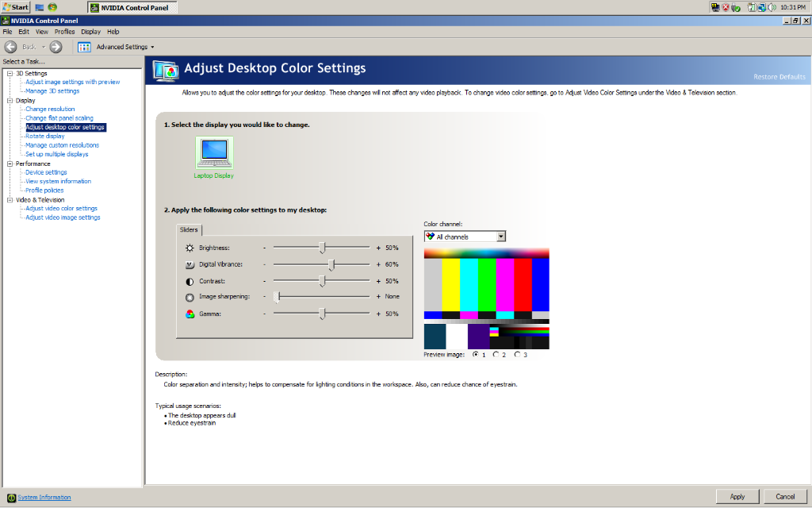The image size is (812, 508).
Task: Open Manage 3D settings
Action: pyautogui.click(x=52, y=90)
